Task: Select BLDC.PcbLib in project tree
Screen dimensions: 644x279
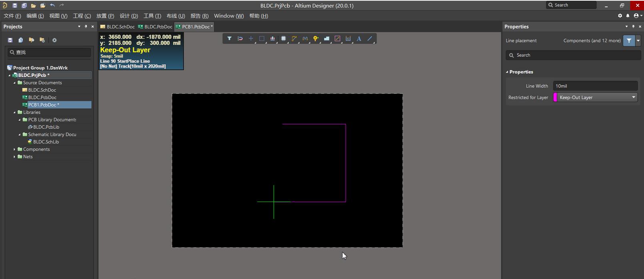Action: click(46, 127)
